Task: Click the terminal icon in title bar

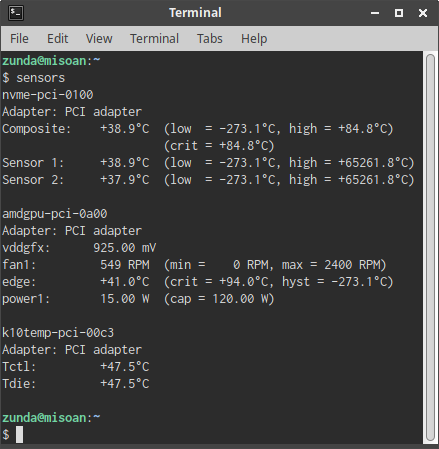Action: point(16,13)
